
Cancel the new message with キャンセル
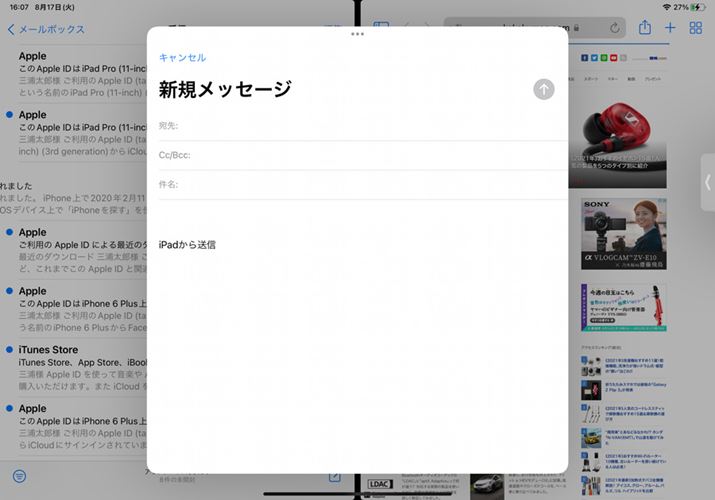[182, 58]
